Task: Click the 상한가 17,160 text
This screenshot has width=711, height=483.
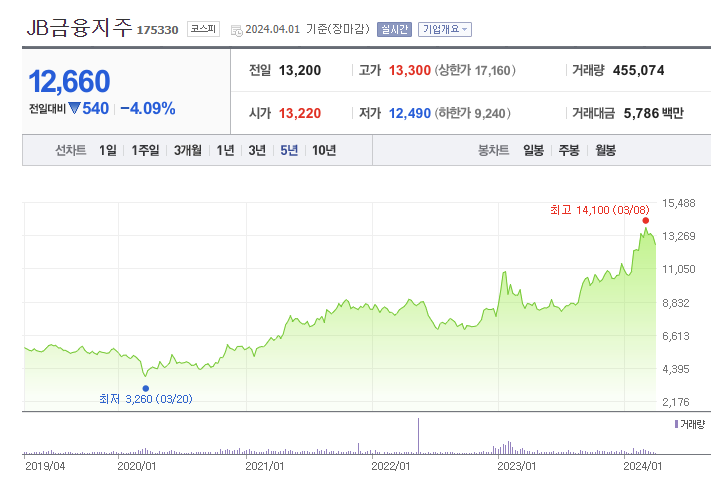Action: [x=475, y=70]
